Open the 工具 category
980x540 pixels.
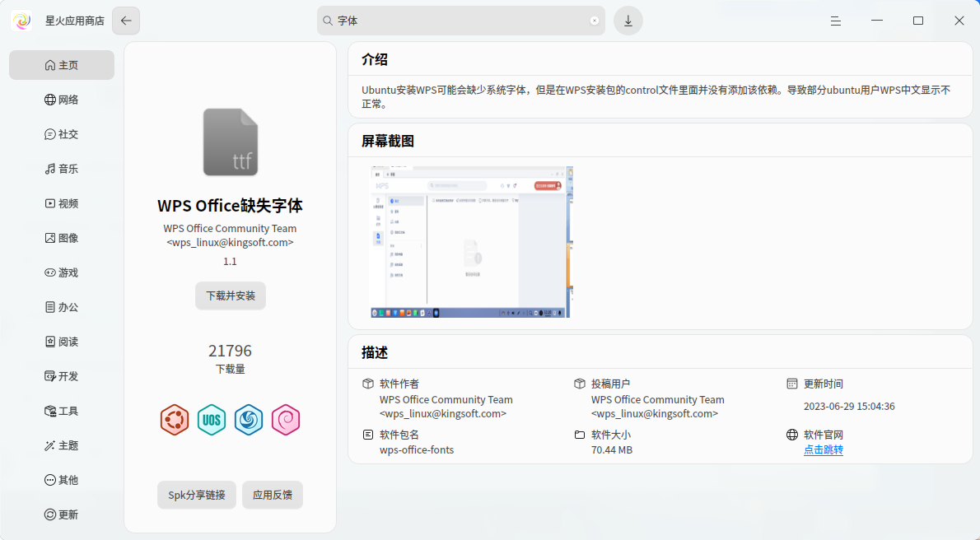[62, 411]
